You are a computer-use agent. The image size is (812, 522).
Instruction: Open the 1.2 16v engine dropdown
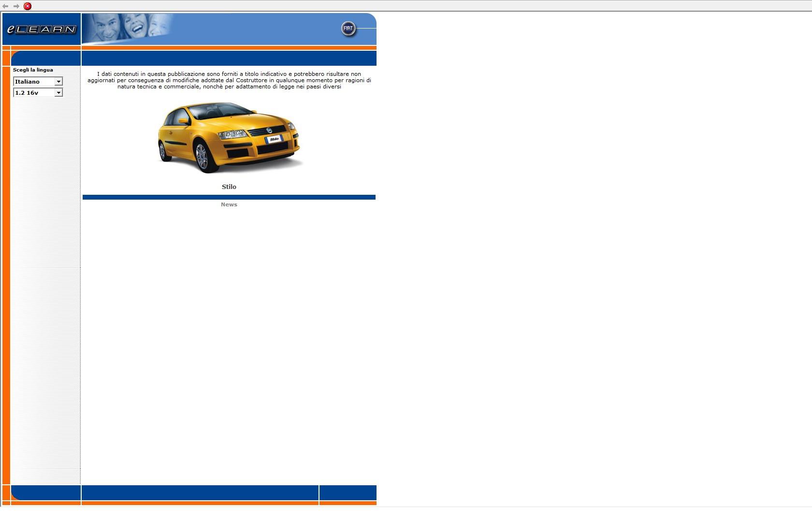(x=38, y=92)
